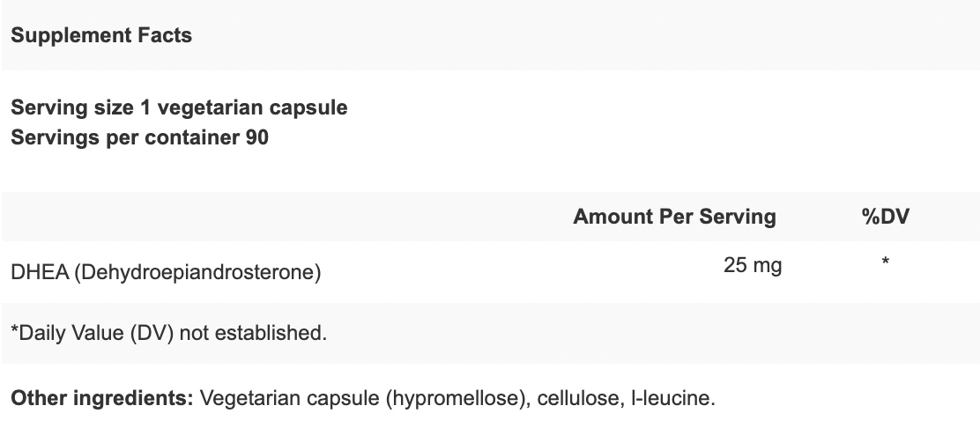
Task: Click the words not established in footnote
Action: pyautogui.click(x=253, y=333)
